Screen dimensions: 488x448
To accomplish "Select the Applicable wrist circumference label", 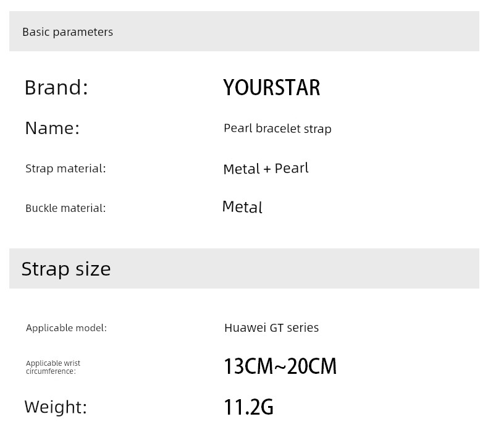I will (53, 367).
